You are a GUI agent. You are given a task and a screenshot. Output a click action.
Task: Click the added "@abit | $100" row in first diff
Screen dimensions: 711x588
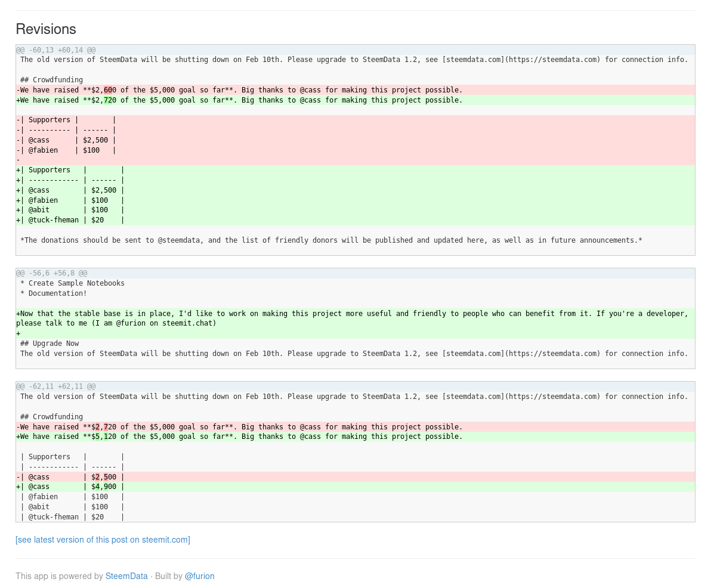(355, 210)
